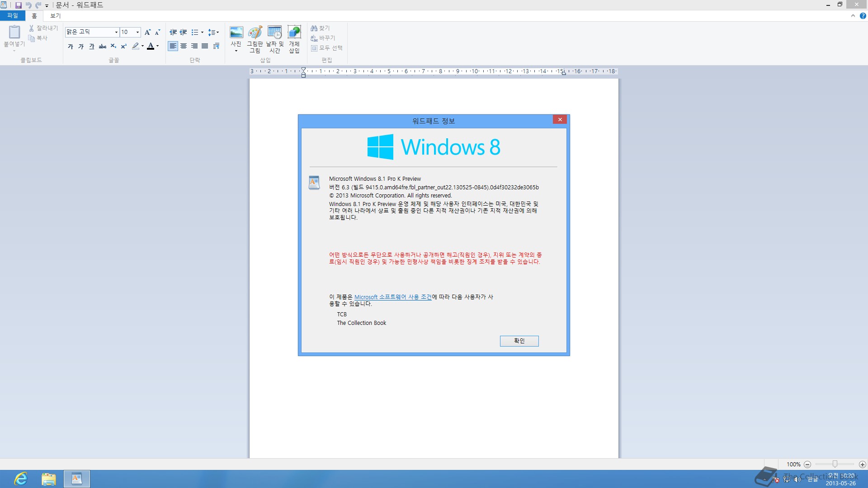Click 모두 선택 (Select all) button
Screen dimensions: 868x488
coord(326,48)
